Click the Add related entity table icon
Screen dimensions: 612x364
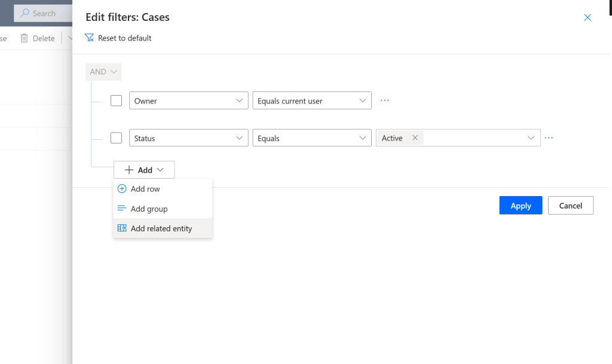click(122, 228)
